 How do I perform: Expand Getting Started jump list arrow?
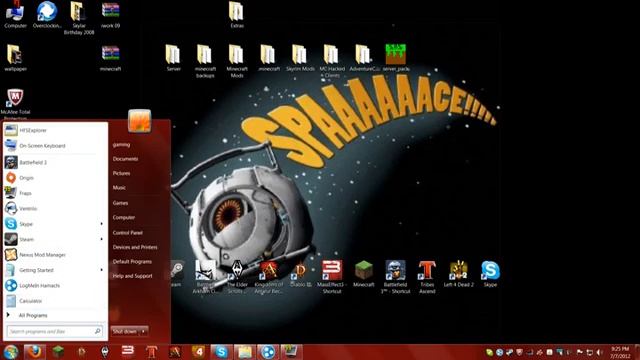[102, 270]
